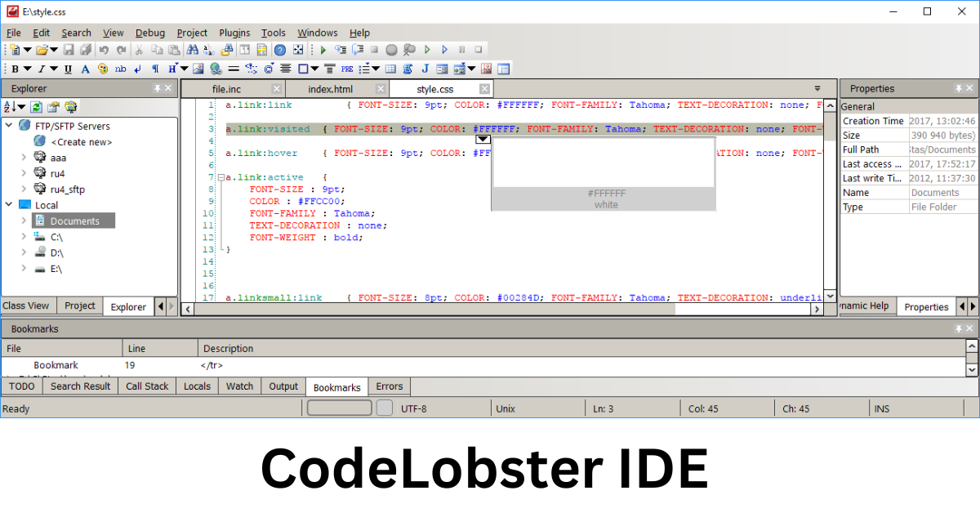Click the Save (floppy disk) icon
Screen dimensions: 980x513
point(69,50)
